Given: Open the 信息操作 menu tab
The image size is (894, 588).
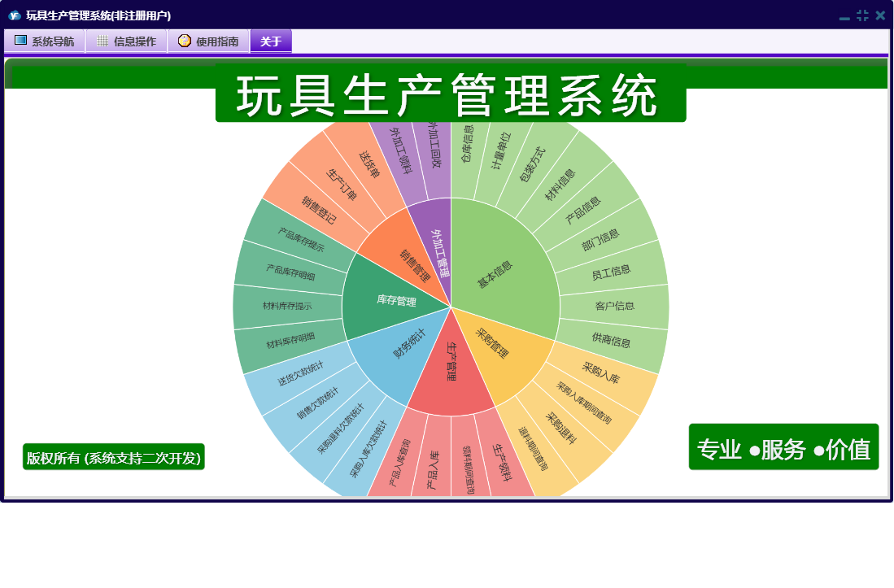Looking at the screenshot, I should (x=126, y=41).
